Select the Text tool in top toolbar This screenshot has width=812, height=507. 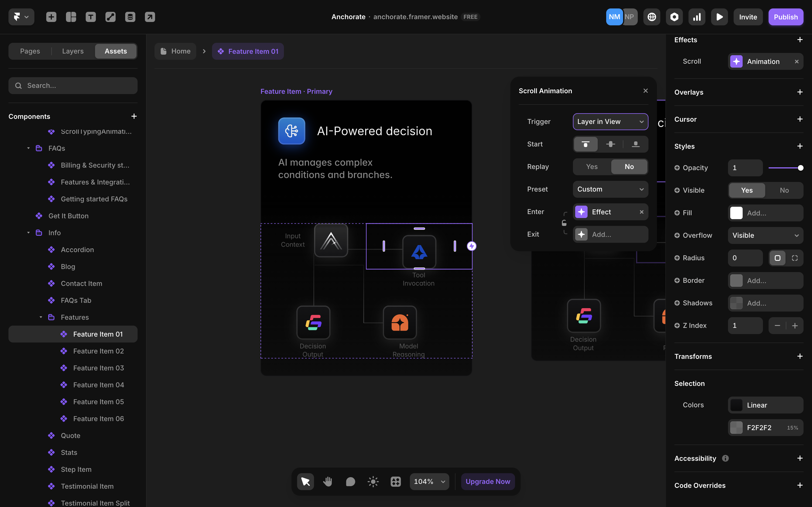coord(91,17)
